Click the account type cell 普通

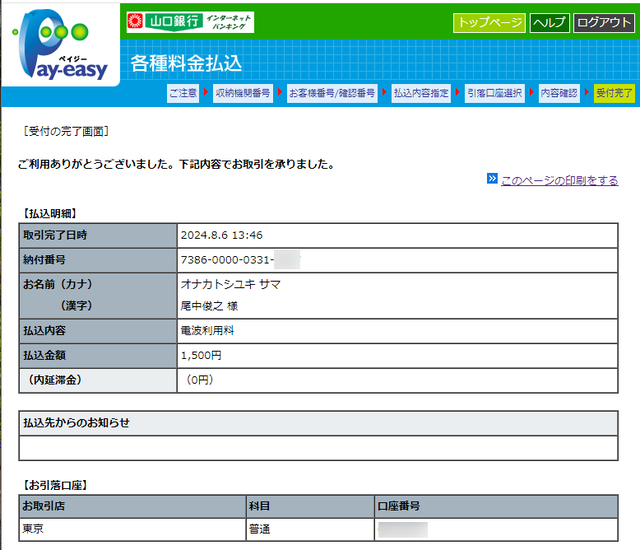310,529
